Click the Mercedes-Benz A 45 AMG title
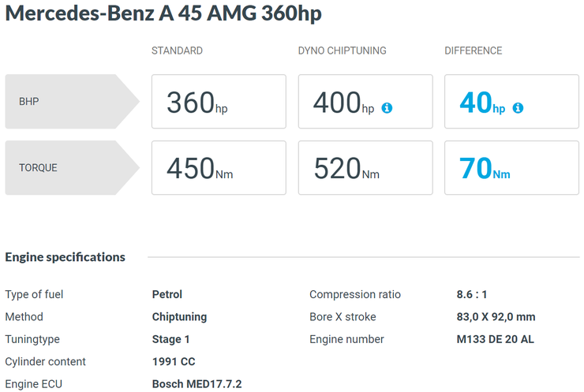This screenshot has width=584, height=392. [163, 13]
